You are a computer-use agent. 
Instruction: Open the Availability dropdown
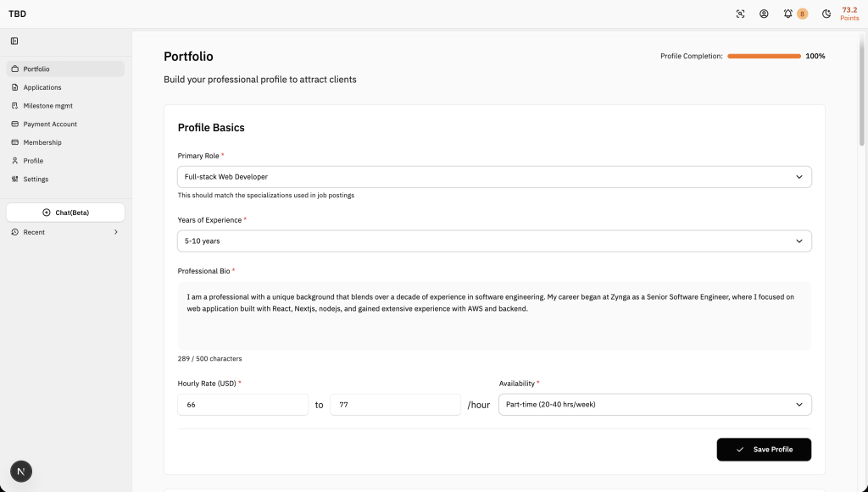(654, 405)
